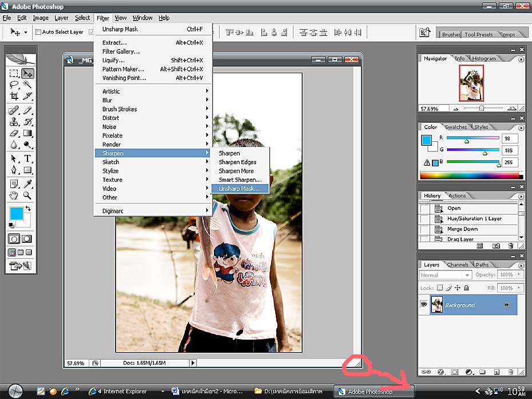Select the Blur tool
This screenshot has height=399, width=532.
pyautogui.click(x=14, y=145)
